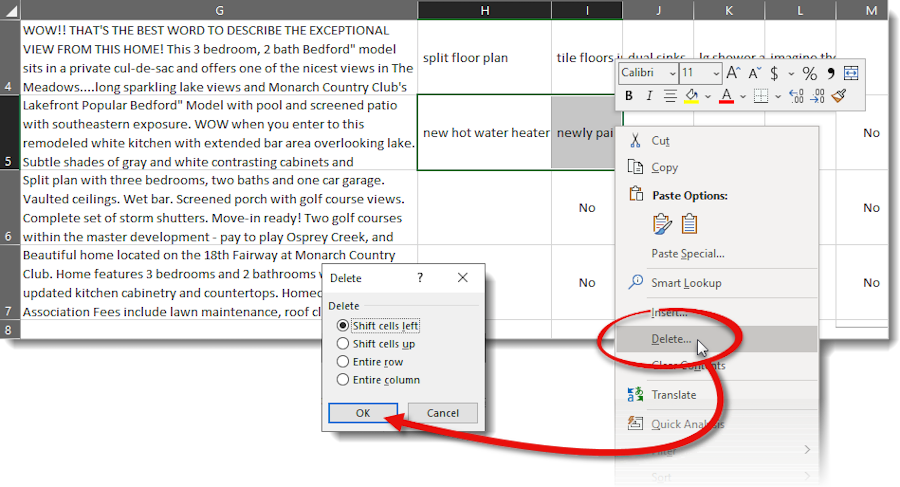
Task: Click the 'split floor plan' cell
Action: click(484, 57)
